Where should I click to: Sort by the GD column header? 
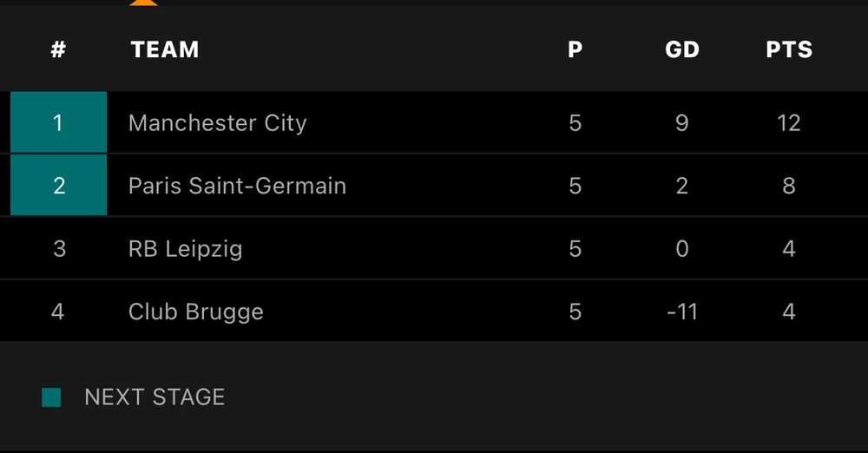(681, 49)
